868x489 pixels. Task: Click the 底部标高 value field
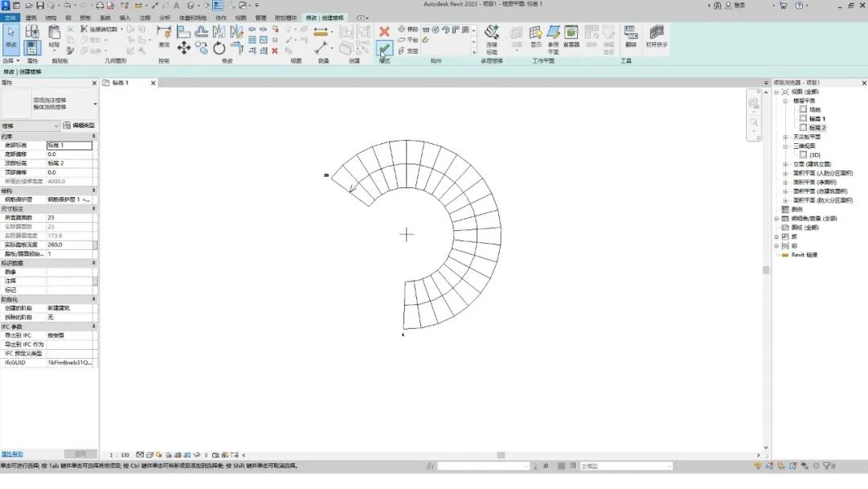coord(69,145)
